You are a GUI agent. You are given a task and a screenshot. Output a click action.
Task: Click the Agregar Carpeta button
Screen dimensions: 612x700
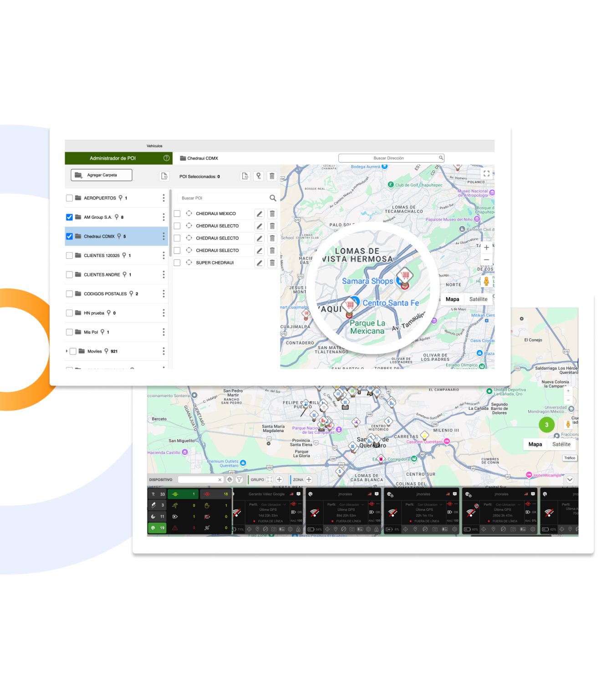point(102,175)
